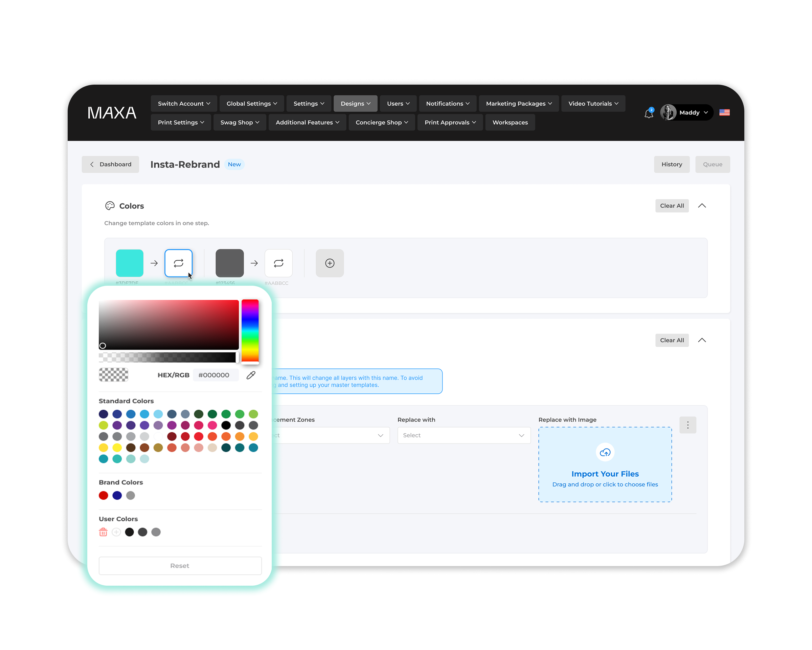Select the red brand color swatch

[104, 495]
